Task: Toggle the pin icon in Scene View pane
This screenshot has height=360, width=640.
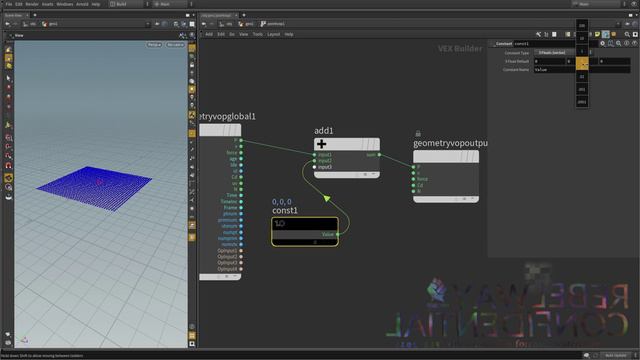Action: point(157,24)
